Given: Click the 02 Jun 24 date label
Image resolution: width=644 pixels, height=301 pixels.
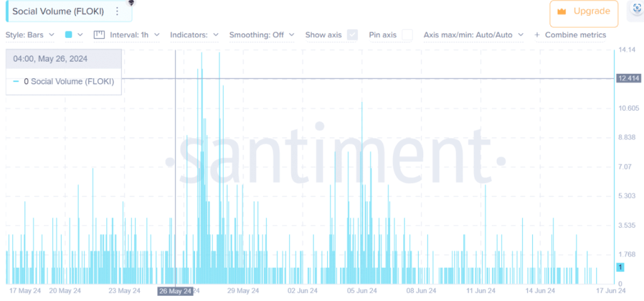Looking at the screenshot, I should [304, 291].
